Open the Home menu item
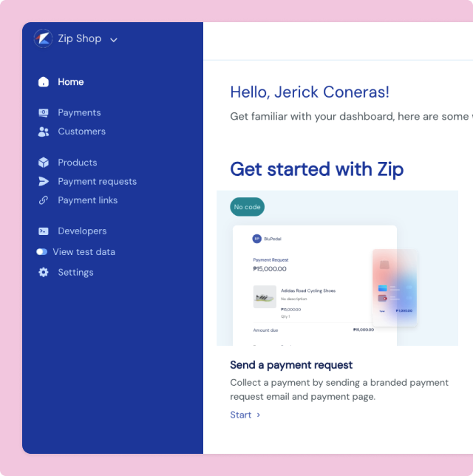The width and height of the screenshot is (473, 476). pos(71,82)
